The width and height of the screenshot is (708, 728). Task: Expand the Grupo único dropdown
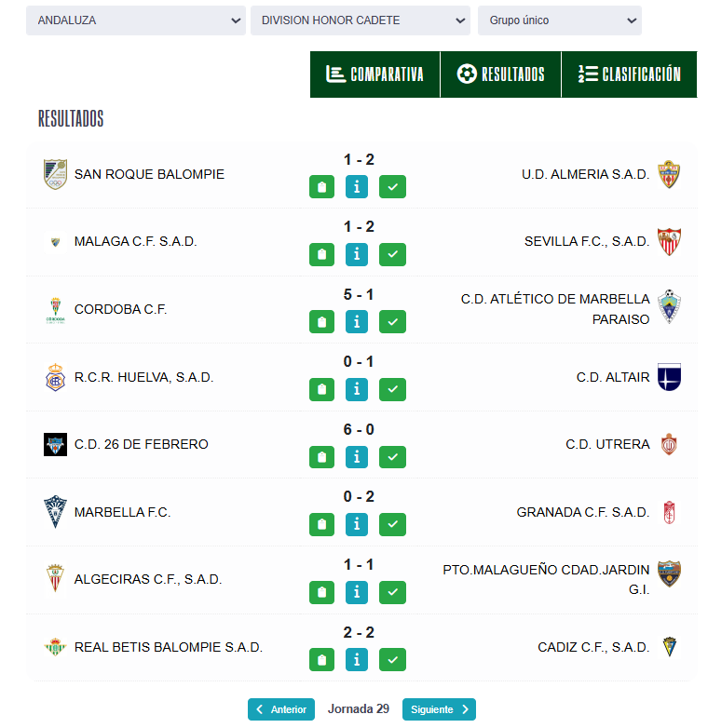click(x=559, y=20)
